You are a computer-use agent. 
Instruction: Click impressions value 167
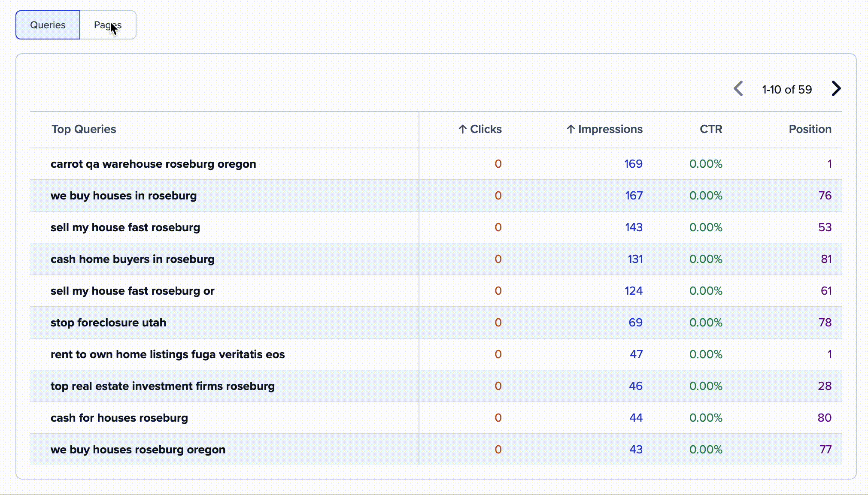point(634,196)
